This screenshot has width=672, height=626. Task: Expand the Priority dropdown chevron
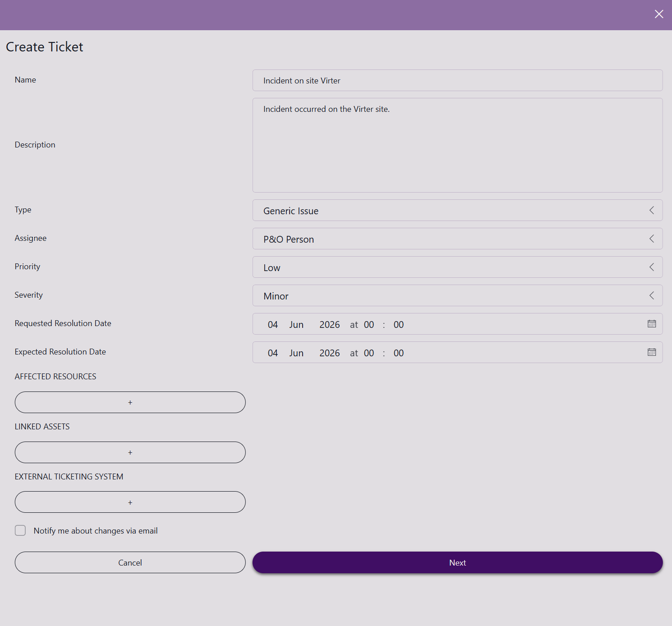652,267
